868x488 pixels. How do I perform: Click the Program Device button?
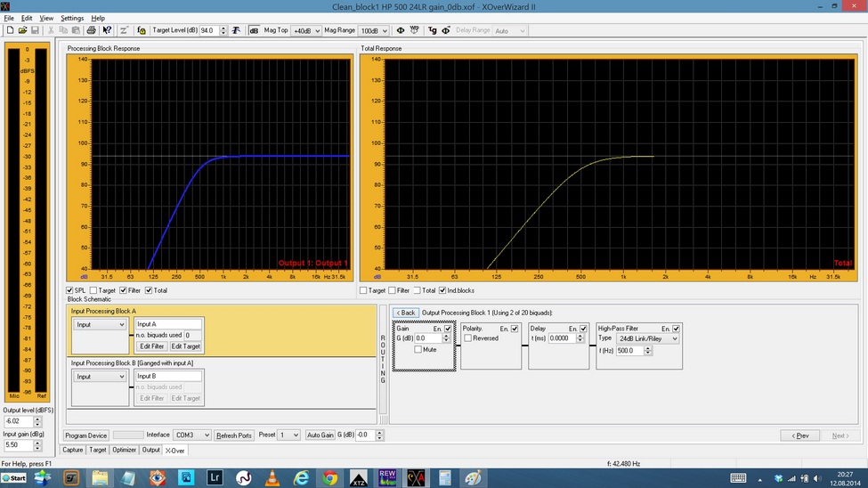(x=86, y=435)
